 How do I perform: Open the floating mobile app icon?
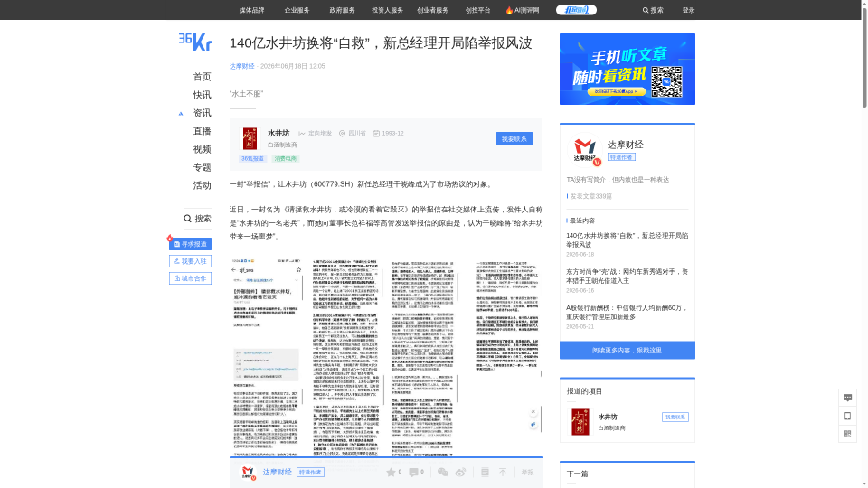tap(847, 416)
